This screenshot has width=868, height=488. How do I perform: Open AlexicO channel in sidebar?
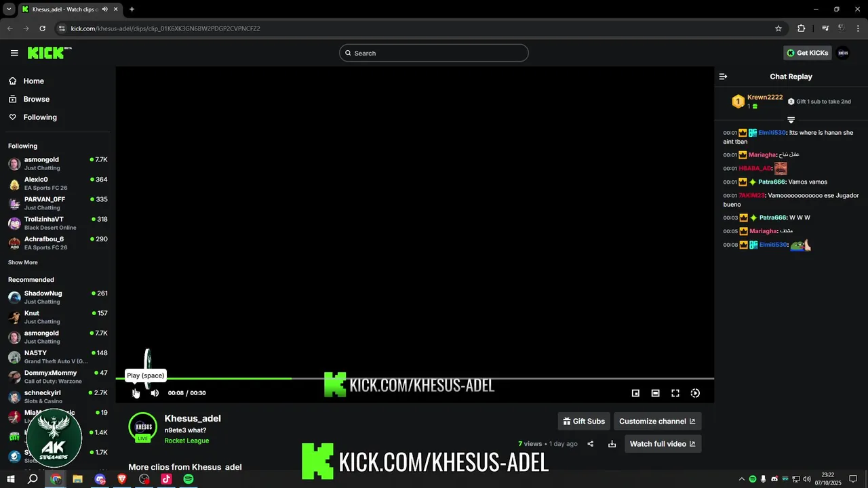pos(58,183)
